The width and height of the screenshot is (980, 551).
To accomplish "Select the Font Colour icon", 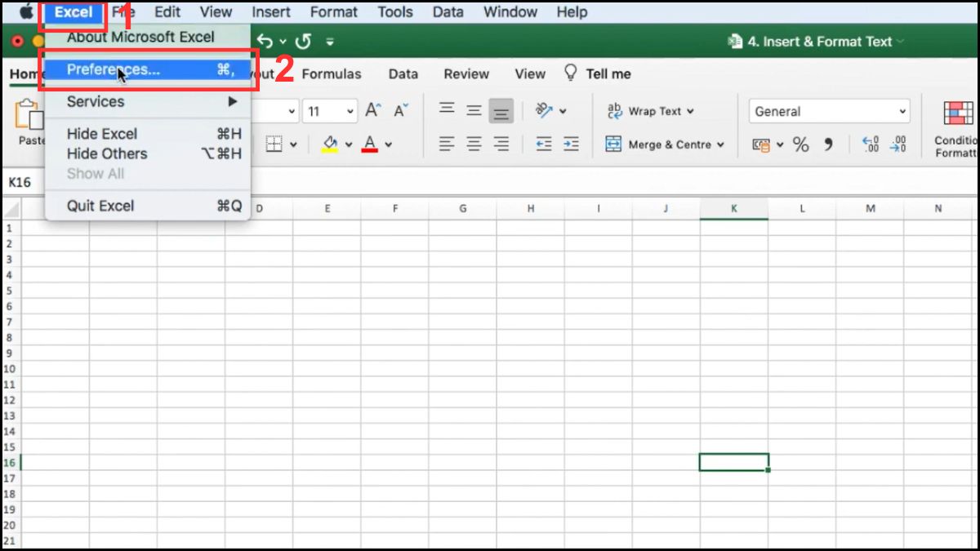I will click(x=369, y=144).
